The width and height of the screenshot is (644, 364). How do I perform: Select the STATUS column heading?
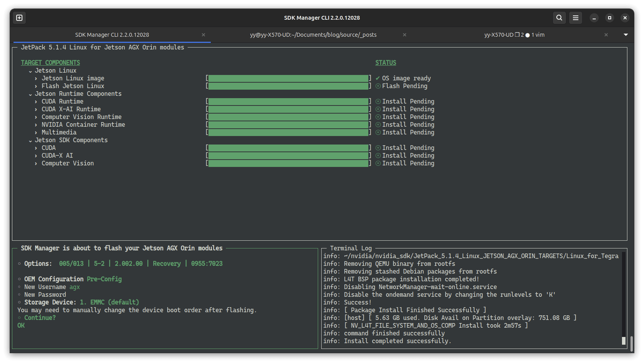click(386, 63)
